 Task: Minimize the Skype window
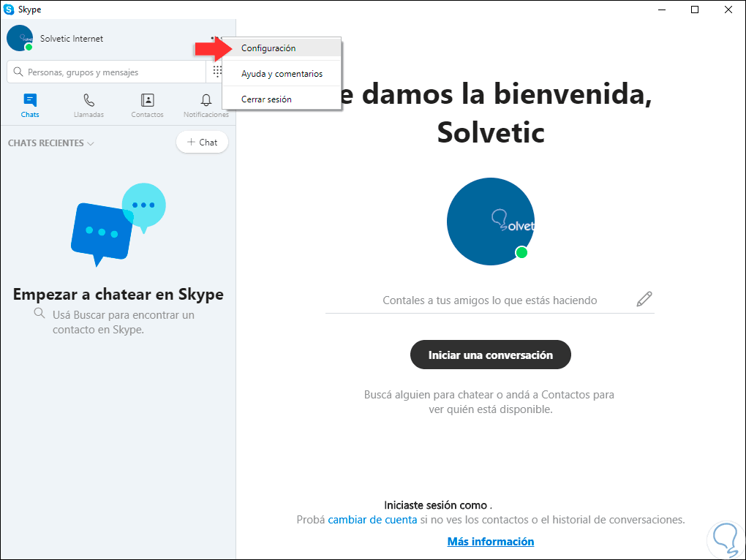point(662,10)
